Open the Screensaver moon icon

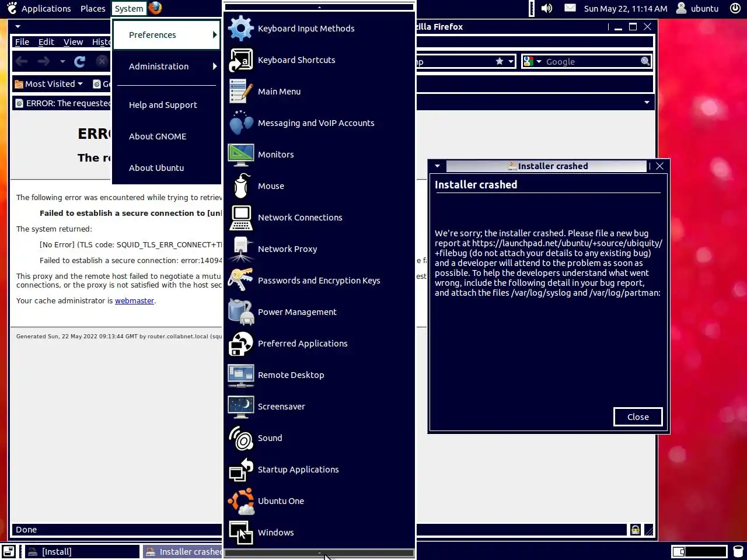point(241,407)
